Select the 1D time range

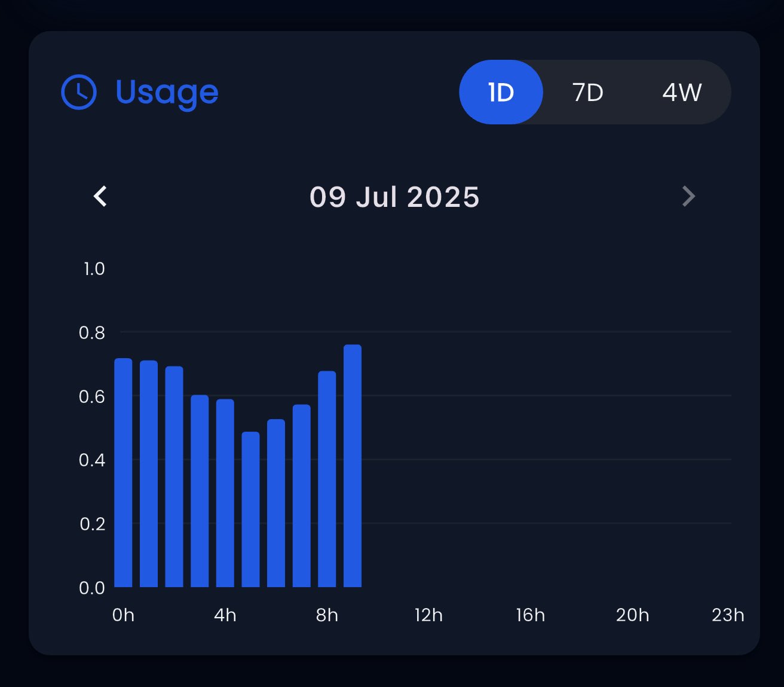[x=501, y=92]
